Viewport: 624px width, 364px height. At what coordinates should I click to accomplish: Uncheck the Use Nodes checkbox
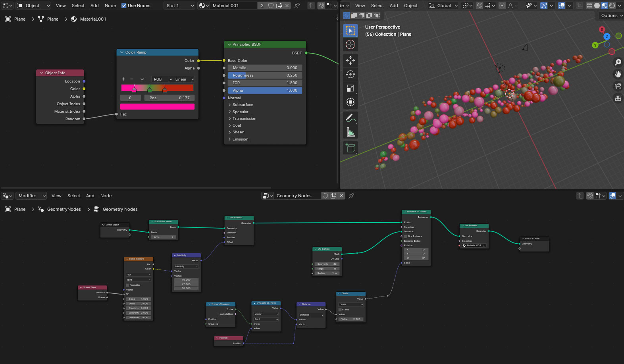click(124, 6)
